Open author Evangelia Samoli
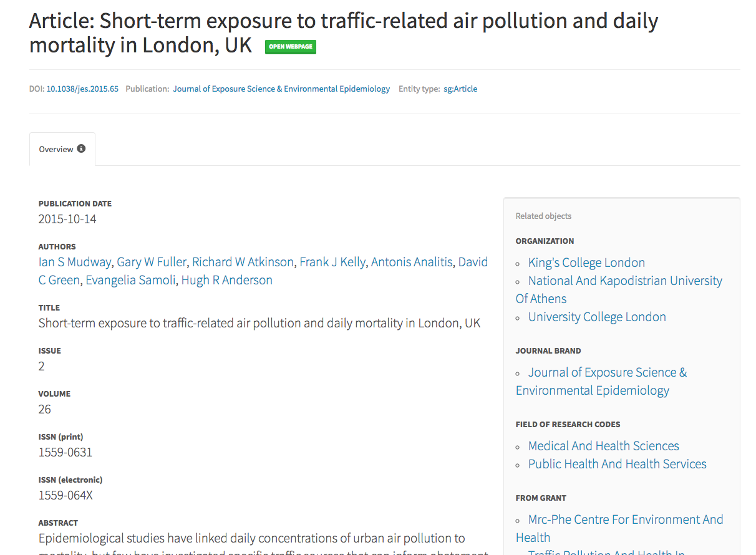756x555 pixels. (130, 280)
